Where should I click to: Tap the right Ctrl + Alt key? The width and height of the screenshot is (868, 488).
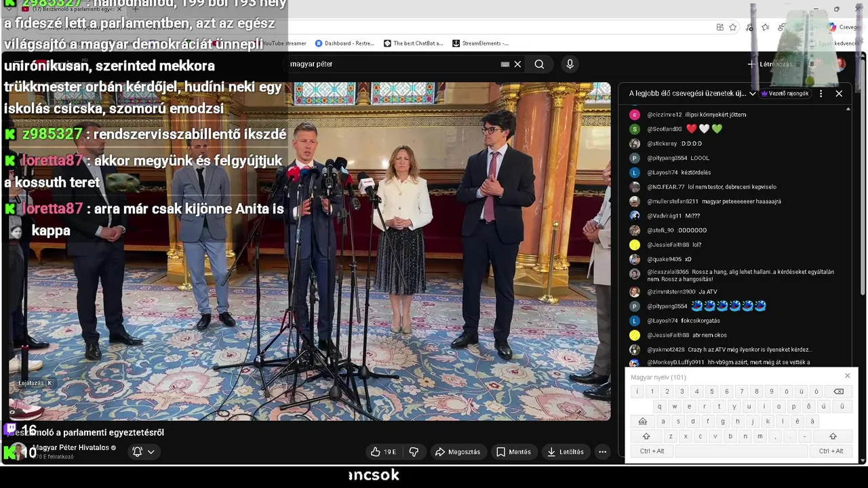pyautogui.click(x=831, y=451)
